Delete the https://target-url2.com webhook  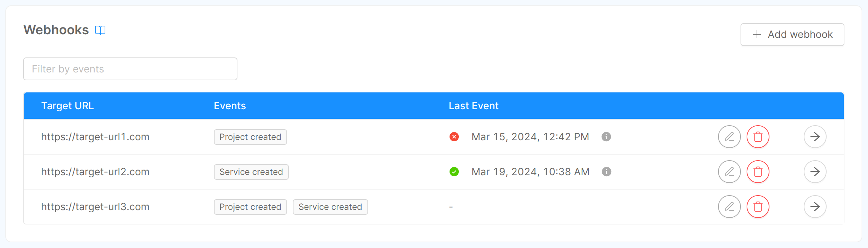(x=758, y=172)
